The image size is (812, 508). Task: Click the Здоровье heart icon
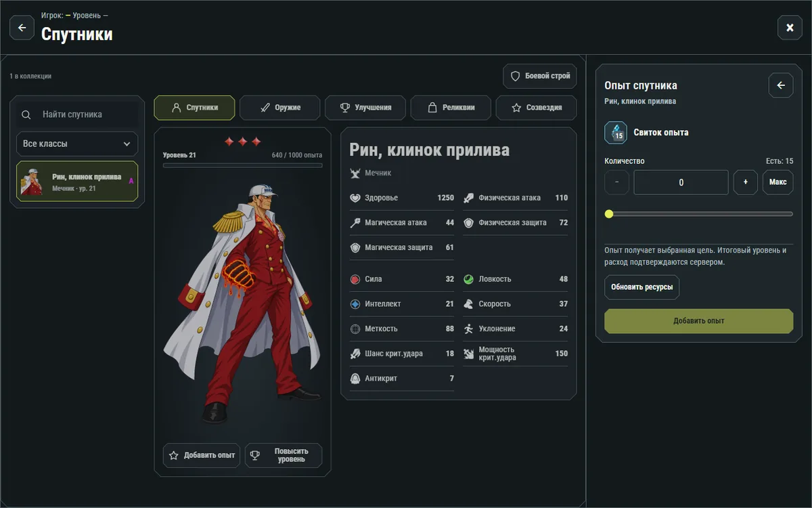click(x=355, y=198)
